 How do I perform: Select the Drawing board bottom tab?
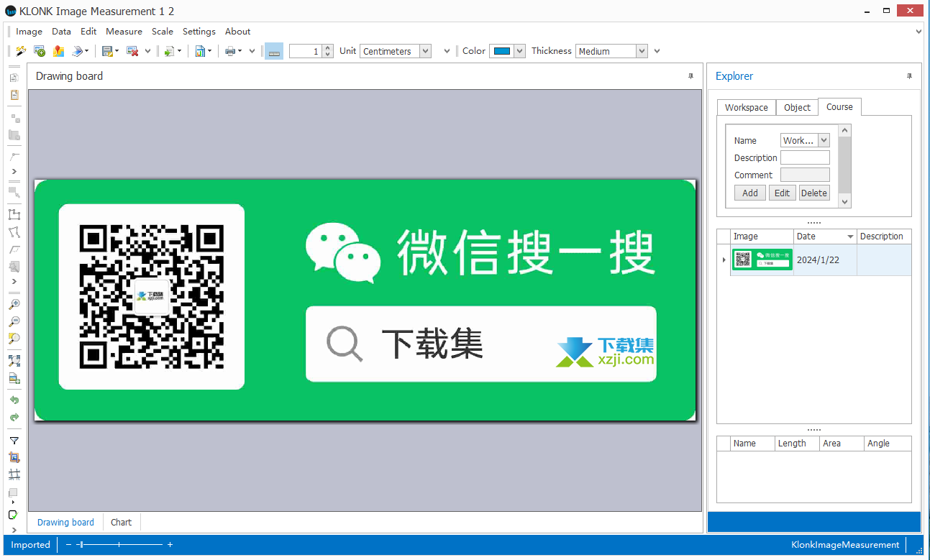pos(65,523)
